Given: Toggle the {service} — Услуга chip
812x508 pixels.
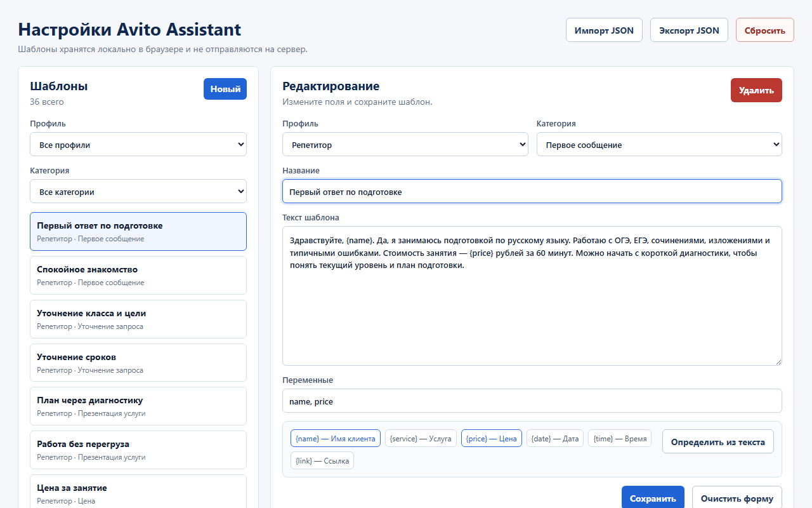Looking at the screenshot, I should coord(421,438).
